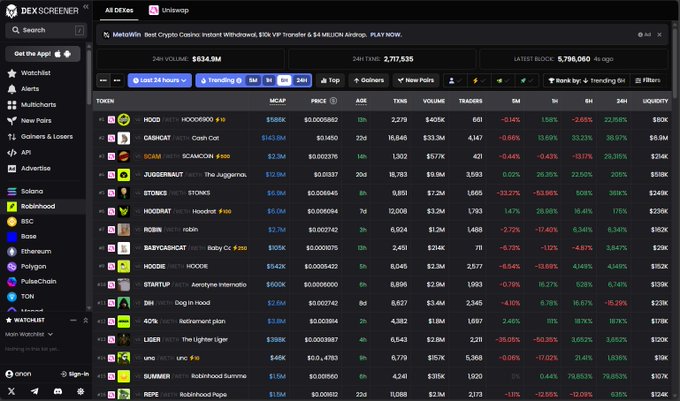Toggle the green megaphone ads filter checkbox

(503, 80)
